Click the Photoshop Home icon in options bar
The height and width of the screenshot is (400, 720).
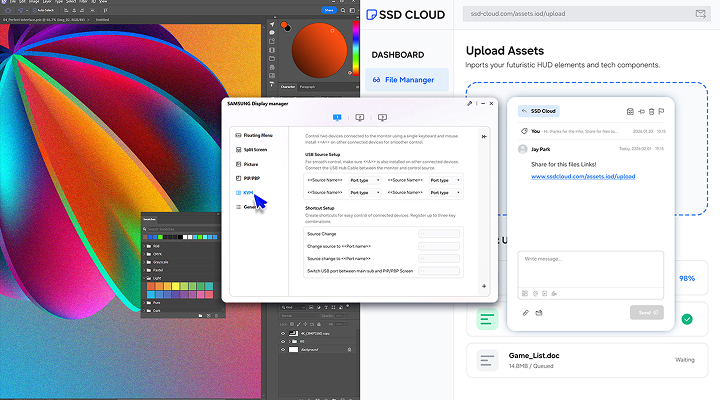coord(8,10)
